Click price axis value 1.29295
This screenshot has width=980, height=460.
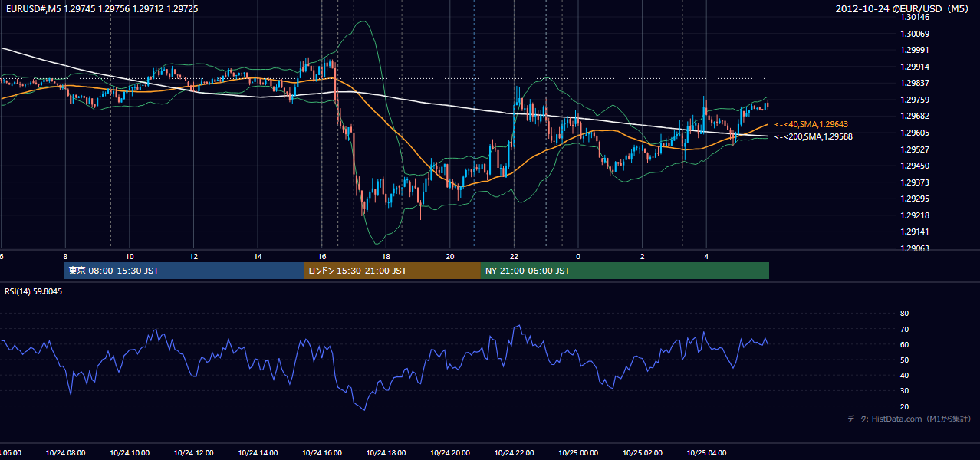(x=916, y=199)
